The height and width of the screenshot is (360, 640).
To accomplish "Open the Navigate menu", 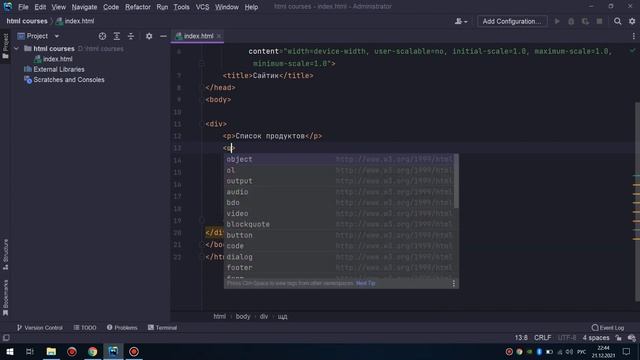I will pos(84,7).
